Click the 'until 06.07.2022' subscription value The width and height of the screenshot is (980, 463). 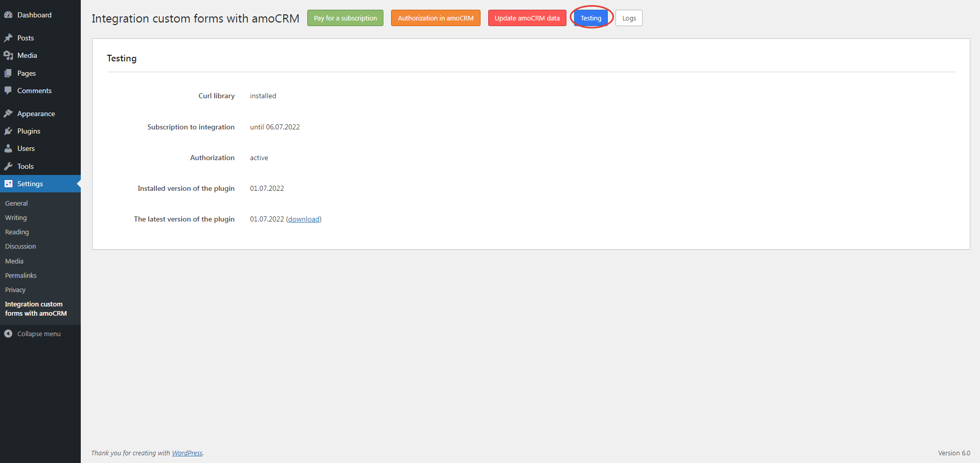(x=275, y=127)
